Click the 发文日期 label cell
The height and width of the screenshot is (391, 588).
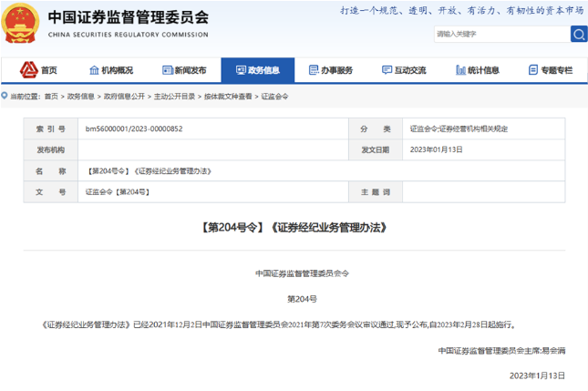point(376,149)
